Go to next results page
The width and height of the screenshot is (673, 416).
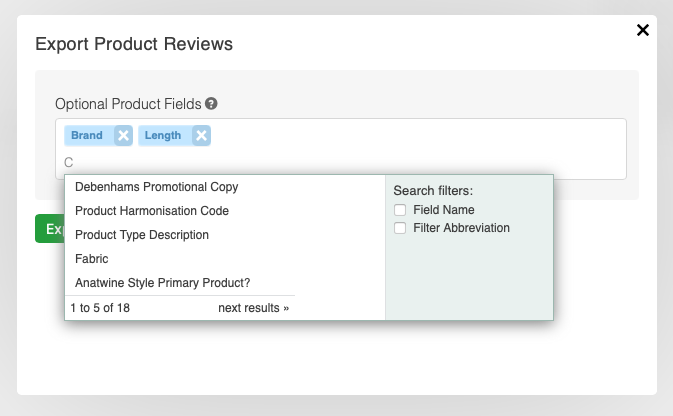[x=253, y=308]
